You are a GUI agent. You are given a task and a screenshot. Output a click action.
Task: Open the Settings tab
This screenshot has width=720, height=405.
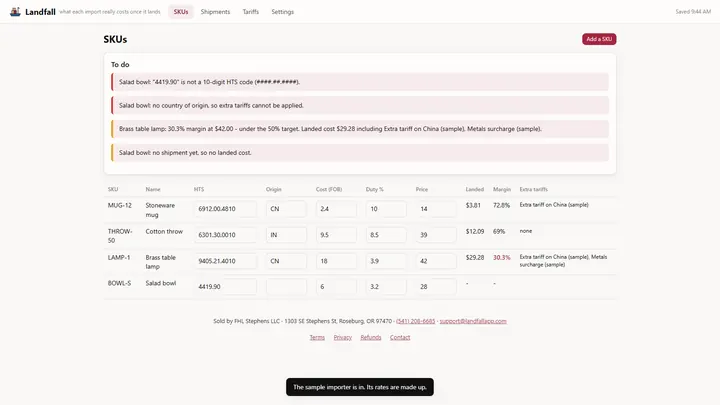point(282,12)
